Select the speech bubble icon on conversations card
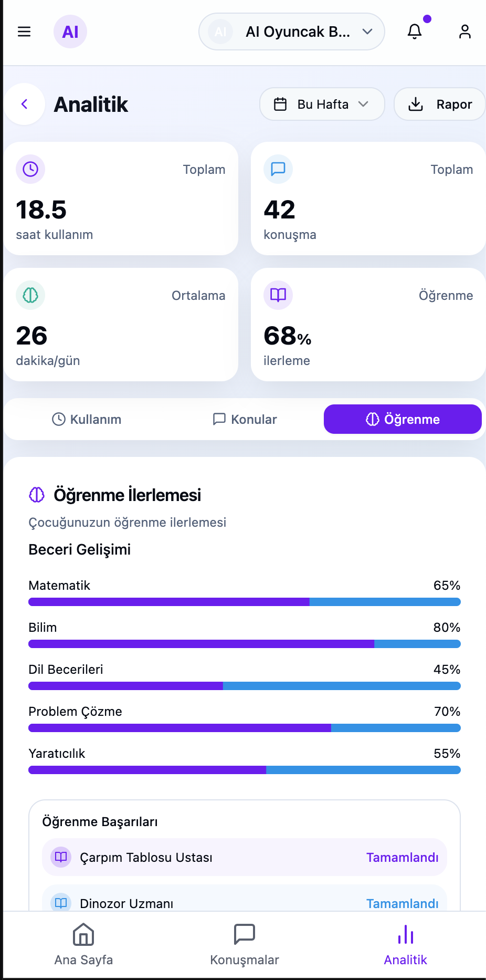The image size is (486, 980). click(278, 169)
